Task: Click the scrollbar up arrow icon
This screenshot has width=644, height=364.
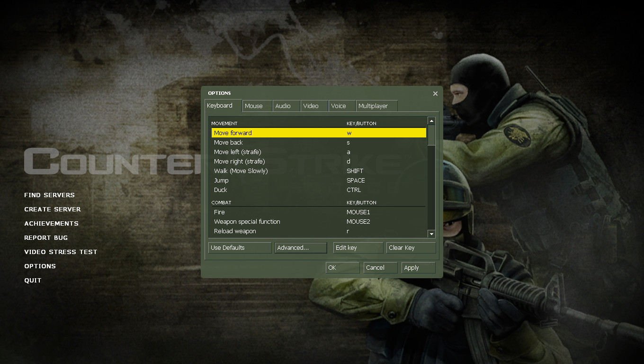Action: [x=431, y=120]
